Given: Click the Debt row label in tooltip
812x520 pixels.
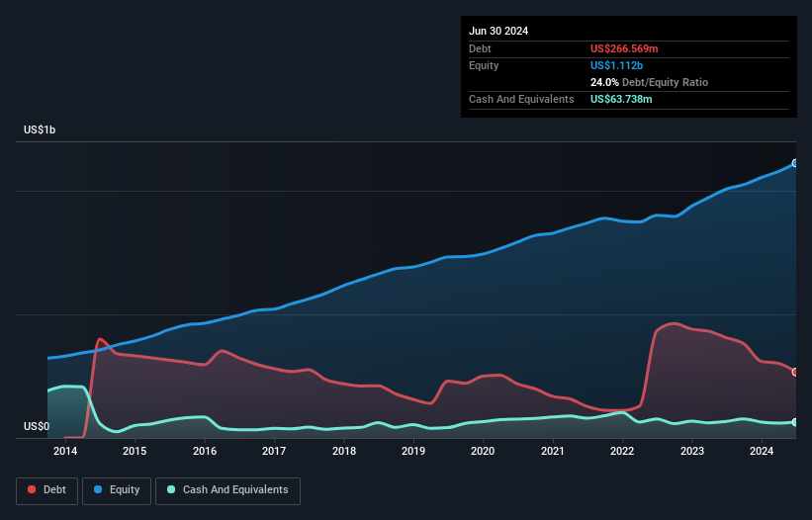Looking at the screenshot, I should tap(480, 48).
